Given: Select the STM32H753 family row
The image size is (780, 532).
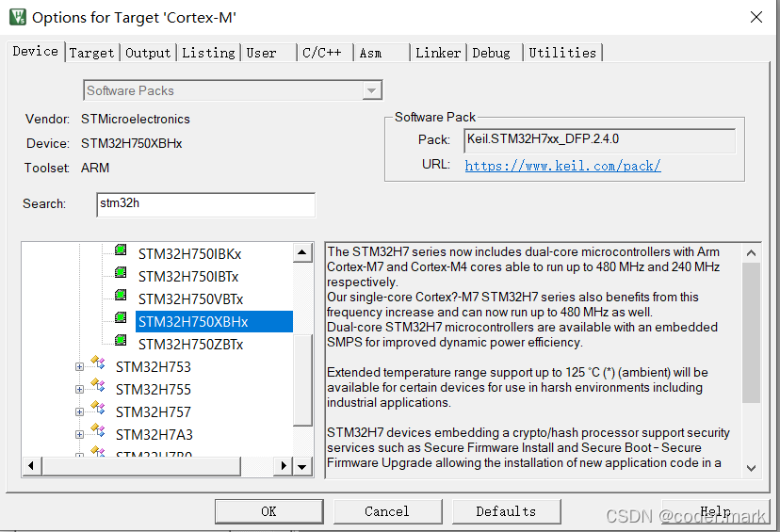Looking at the screenshot, I should pos(154,367).
